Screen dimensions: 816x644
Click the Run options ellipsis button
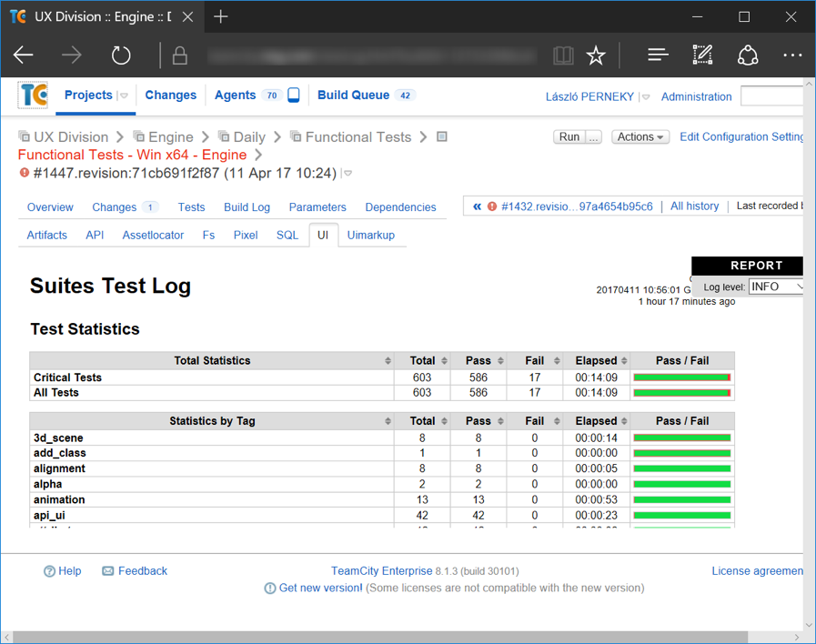[x=593, y=136]
